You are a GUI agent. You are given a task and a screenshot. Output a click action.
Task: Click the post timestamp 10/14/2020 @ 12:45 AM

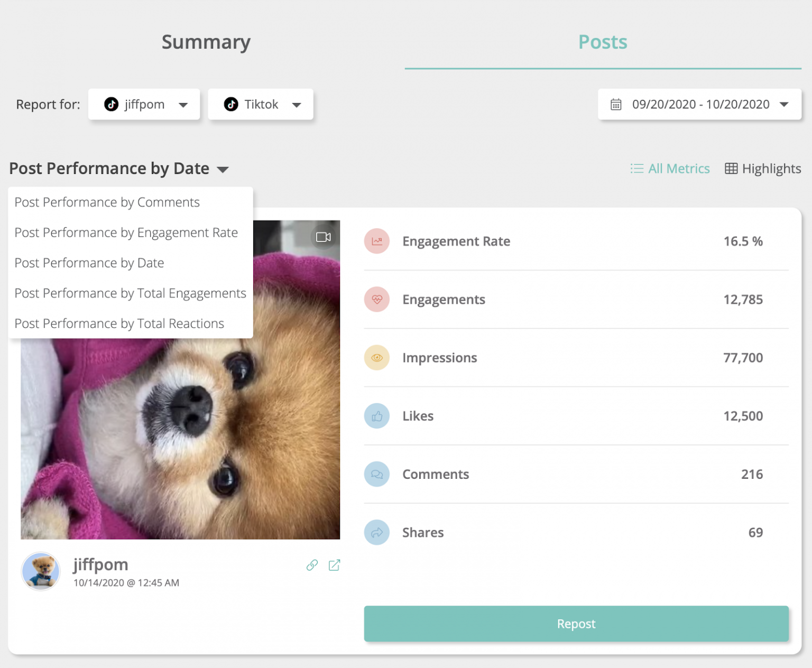click(126, 583)
